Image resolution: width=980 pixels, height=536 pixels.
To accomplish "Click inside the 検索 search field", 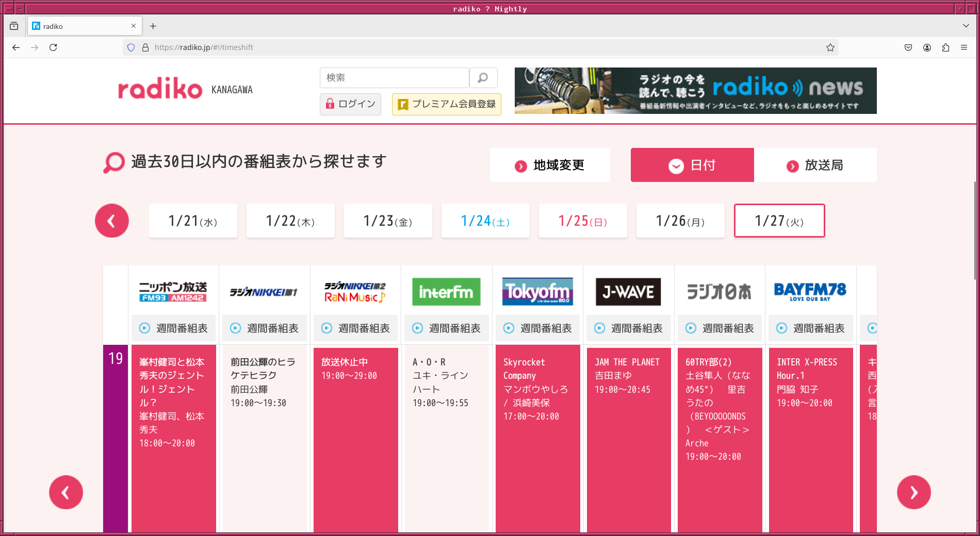I will click(395, 78).
